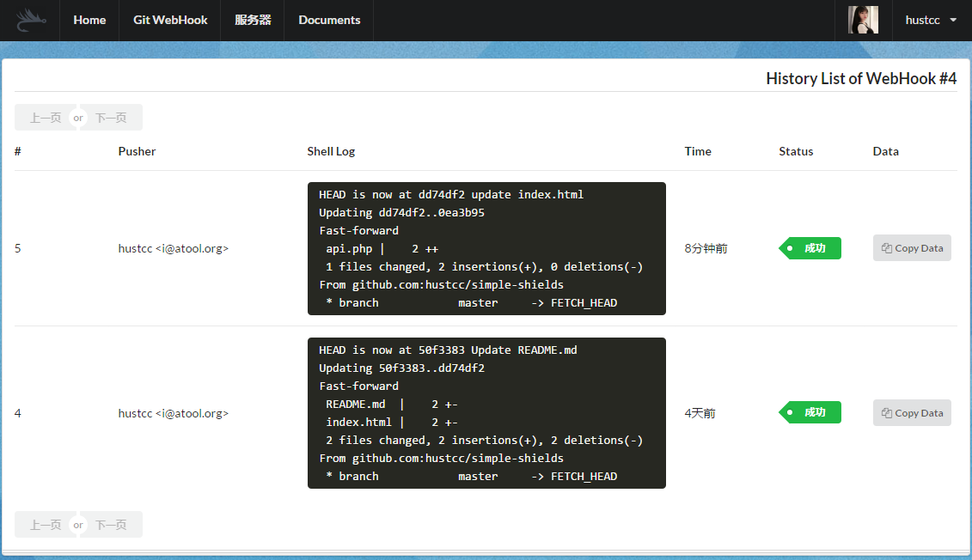The width and height of the screenshot is (972, 560).
Task: Click bottom 上一页 previous page button
Action: point(46,525)
